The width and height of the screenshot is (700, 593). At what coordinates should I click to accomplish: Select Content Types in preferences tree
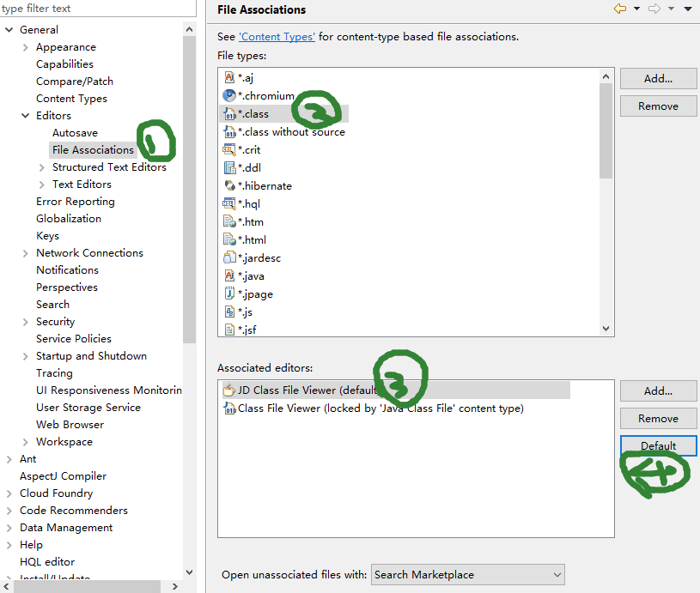pyautogui.click(x=71, y=99)
